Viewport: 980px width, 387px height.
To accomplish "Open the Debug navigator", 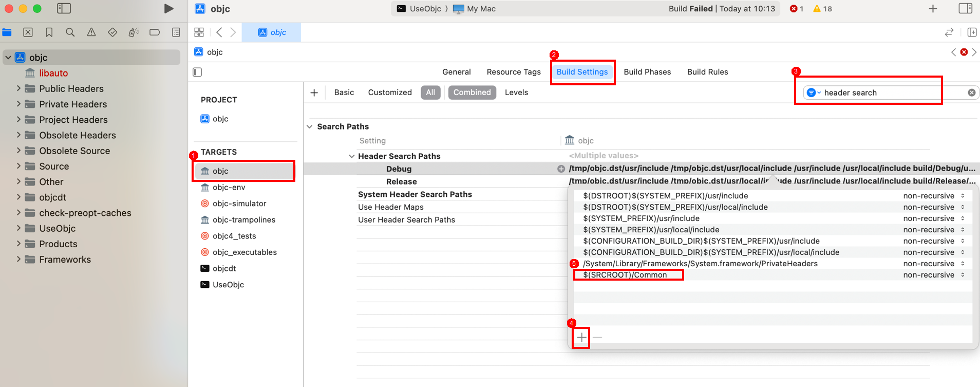I will pos(134,32).
